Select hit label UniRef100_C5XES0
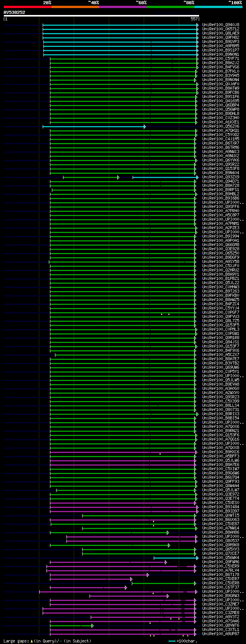Image resolution: width=246 pixels, height=644 pixels. (x=221, y=503)
